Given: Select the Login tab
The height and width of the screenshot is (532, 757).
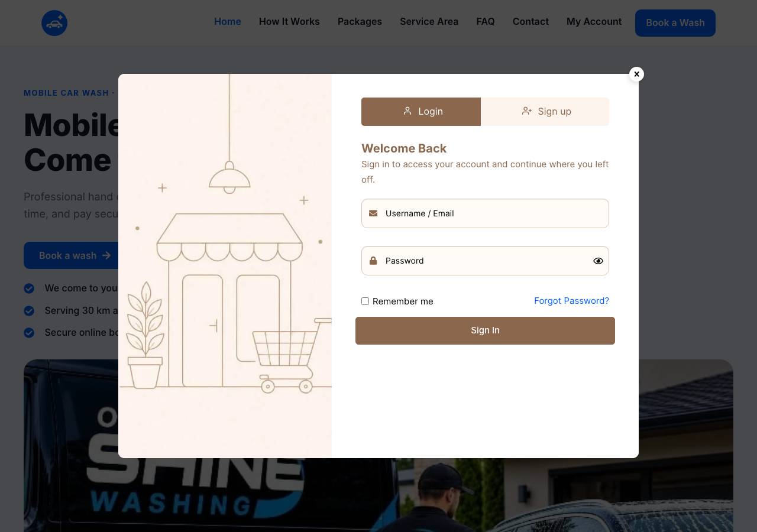Looking at the screenshot, I should (421, 112).
